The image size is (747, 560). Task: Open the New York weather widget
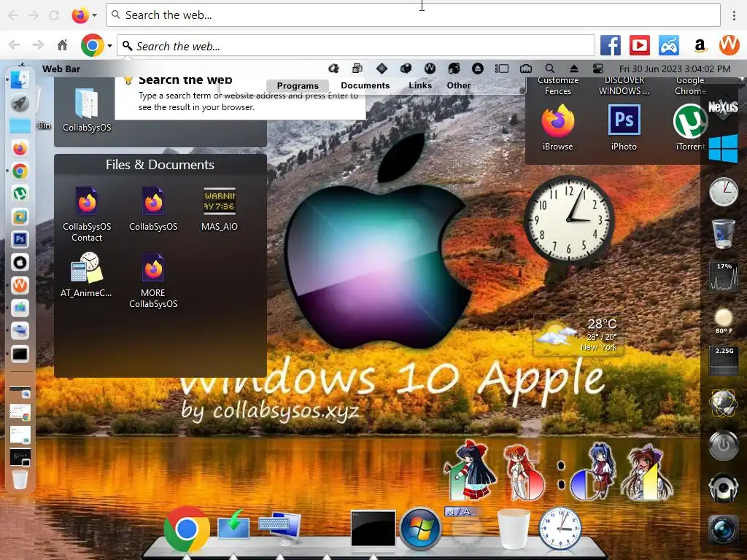pyautogui.click(x=578, y=335)
